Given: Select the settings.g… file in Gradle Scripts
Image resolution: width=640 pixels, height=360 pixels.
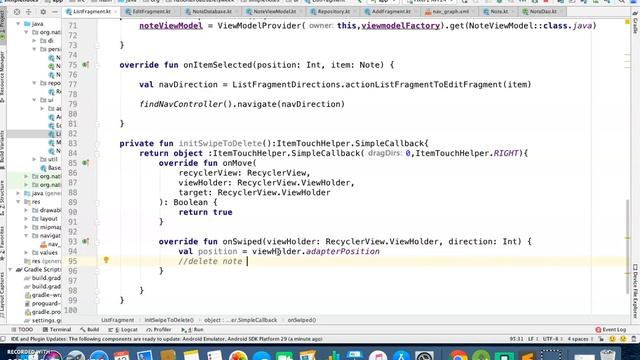Looking at the screenshot, I should pos(42,320).
